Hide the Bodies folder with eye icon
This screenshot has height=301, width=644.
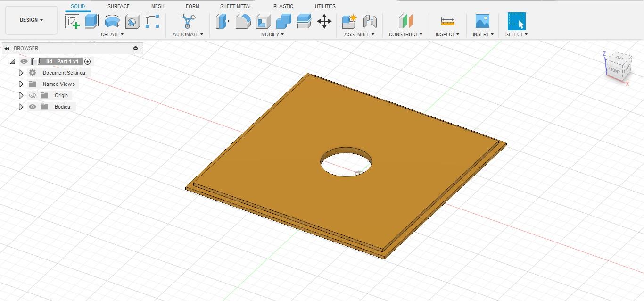33,107
